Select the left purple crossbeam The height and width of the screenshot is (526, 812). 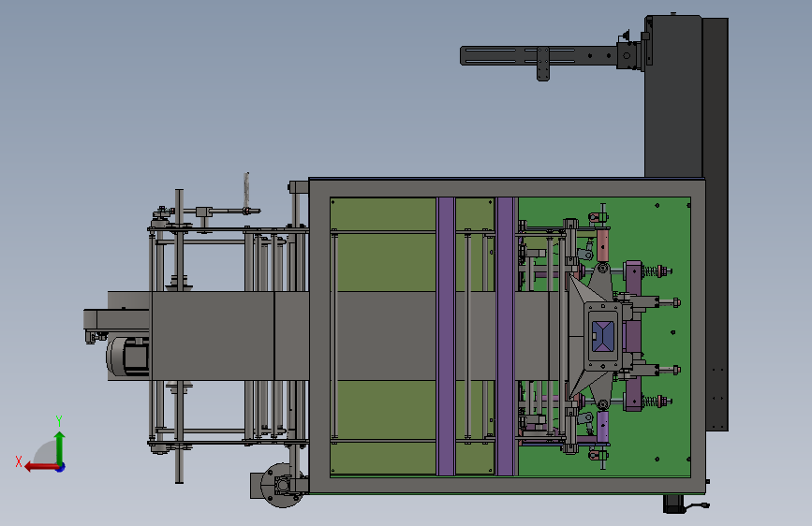pos(446,335)
